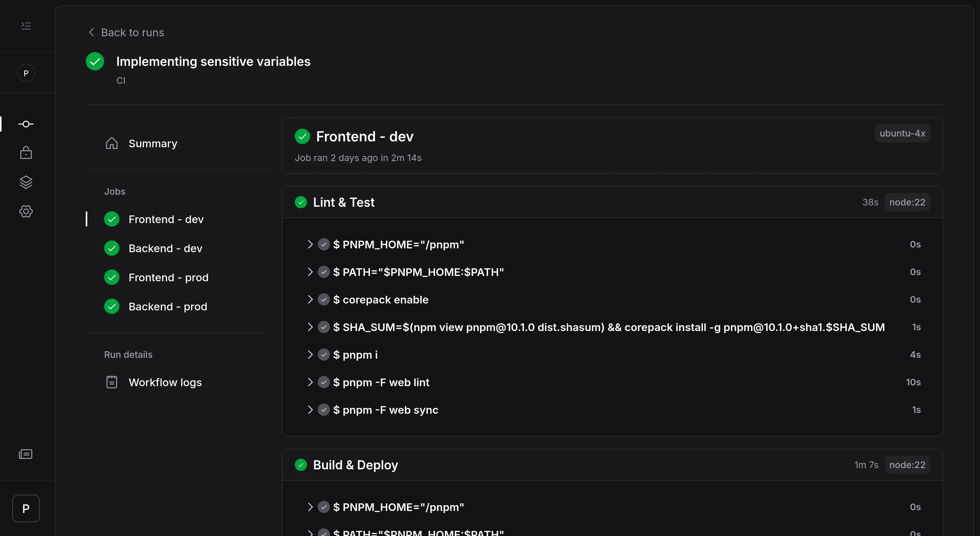Click the Lint & Test section header

coord(344,202)
